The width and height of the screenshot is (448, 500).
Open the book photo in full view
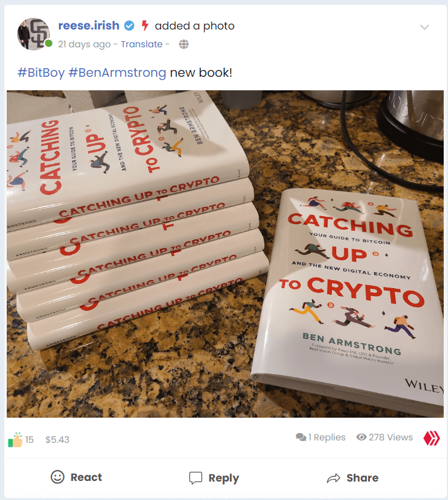(x=225, y=254)
